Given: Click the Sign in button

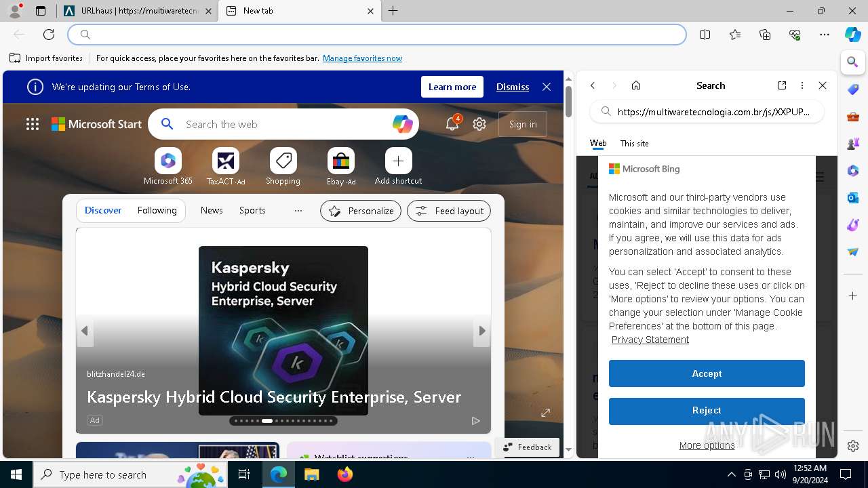Looking at the screenshot, I should coord(523,124).
